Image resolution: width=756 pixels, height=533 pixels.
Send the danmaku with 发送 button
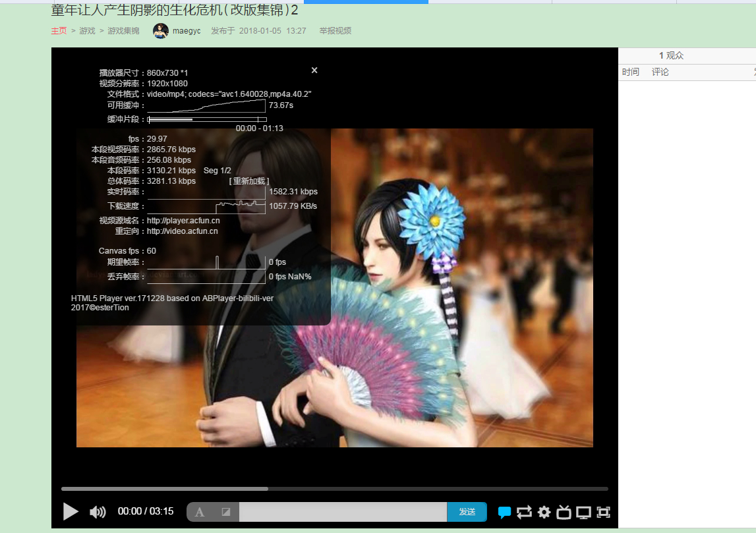click(x=467, y=512)
